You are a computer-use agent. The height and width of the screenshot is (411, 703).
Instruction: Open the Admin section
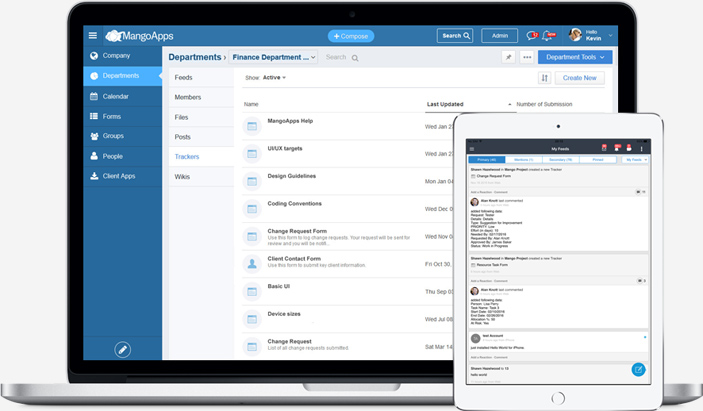(499, 36)
